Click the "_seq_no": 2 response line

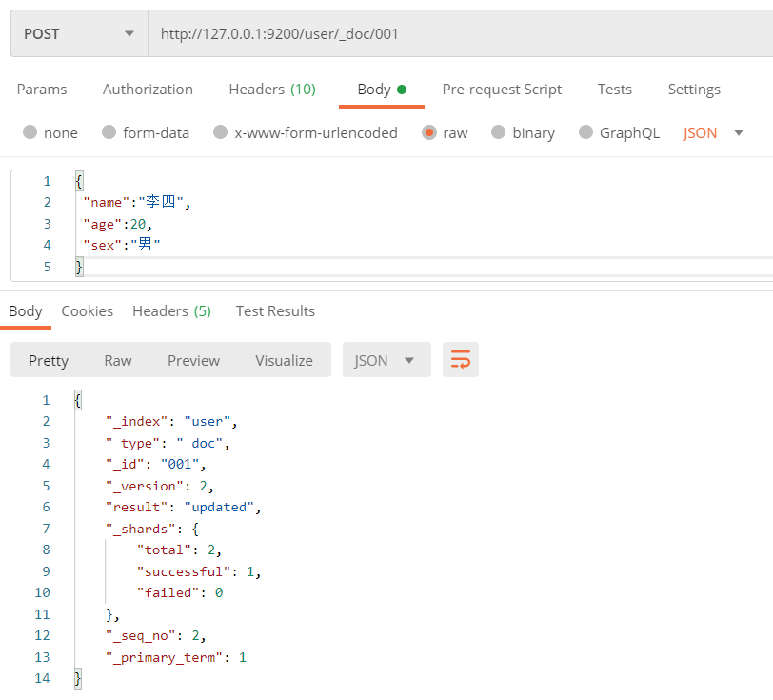click(156, 635)
